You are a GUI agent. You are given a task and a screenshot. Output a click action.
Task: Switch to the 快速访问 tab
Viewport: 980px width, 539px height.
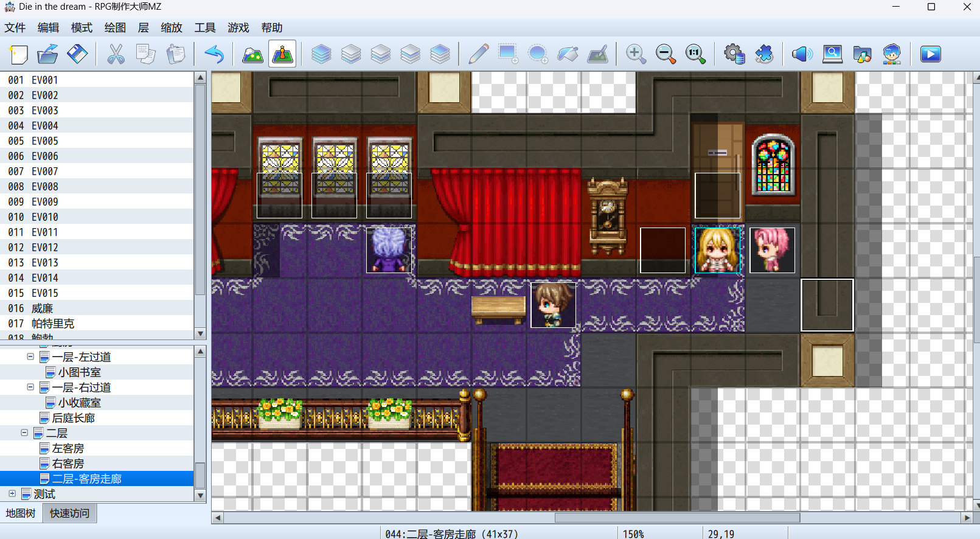[x=69, y=513]
